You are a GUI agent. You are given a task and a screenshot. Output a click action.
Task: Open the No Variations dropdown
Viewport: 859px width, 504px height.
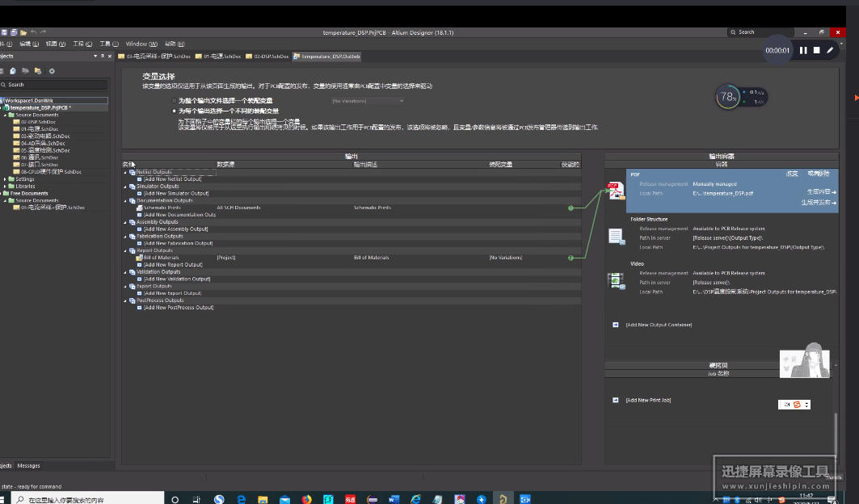[x=368, y=101]
